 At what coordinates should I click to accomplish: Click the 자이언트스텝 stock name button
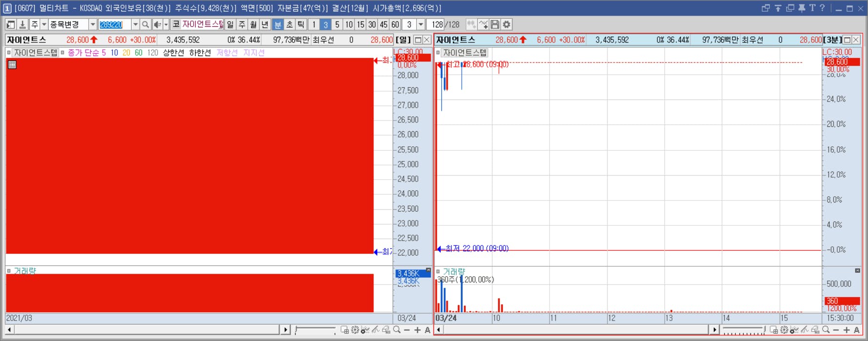click(x=202, y=24)
